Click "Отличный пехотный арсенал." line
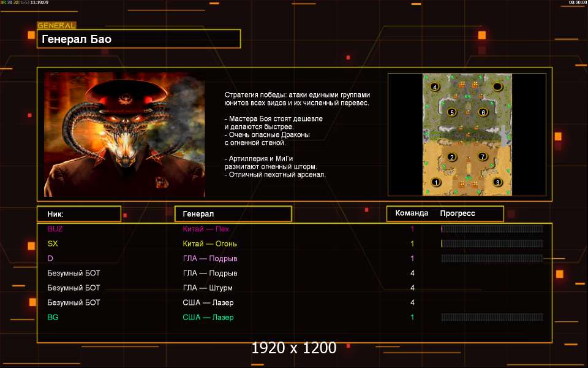 click(x=275, y=175)
